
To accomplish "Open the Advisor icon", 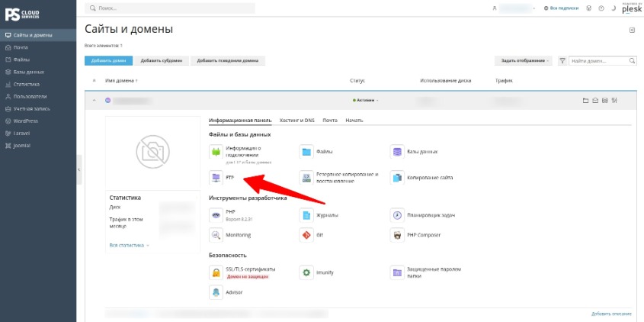I will (216, 292).
